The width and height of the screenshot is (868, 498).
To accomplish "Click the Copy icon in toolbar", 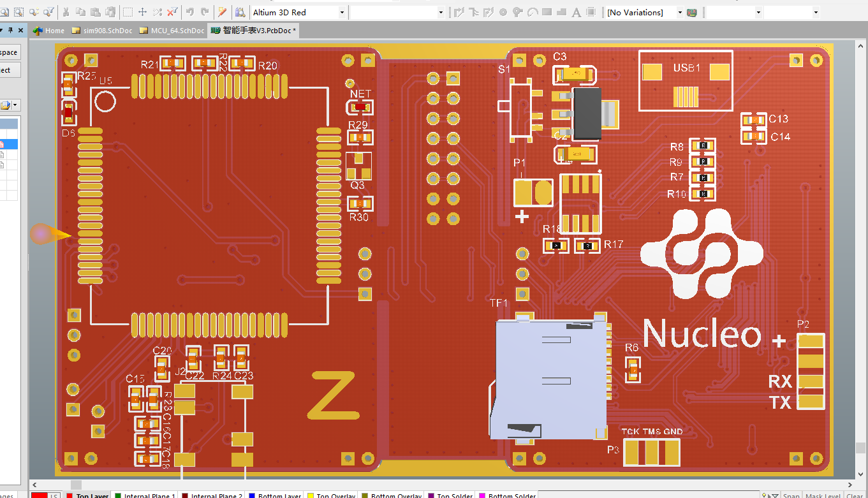I will tap(80, 12).
